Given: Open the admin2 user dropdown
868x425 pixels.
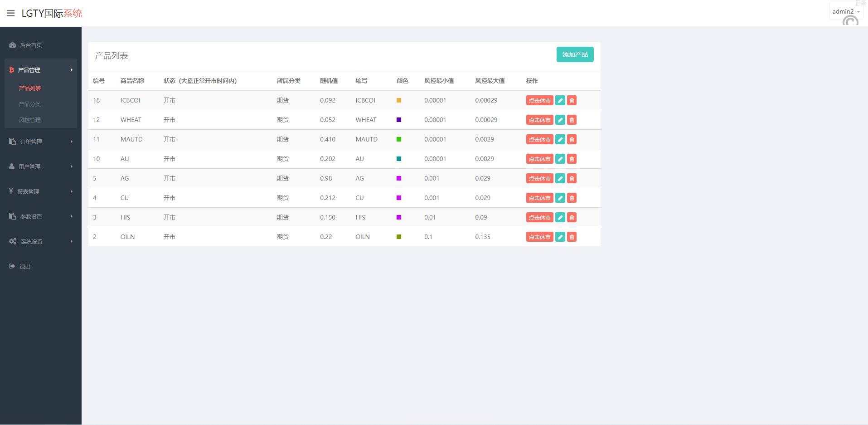Looking at the screenshot, I should [x=845, y=12].
